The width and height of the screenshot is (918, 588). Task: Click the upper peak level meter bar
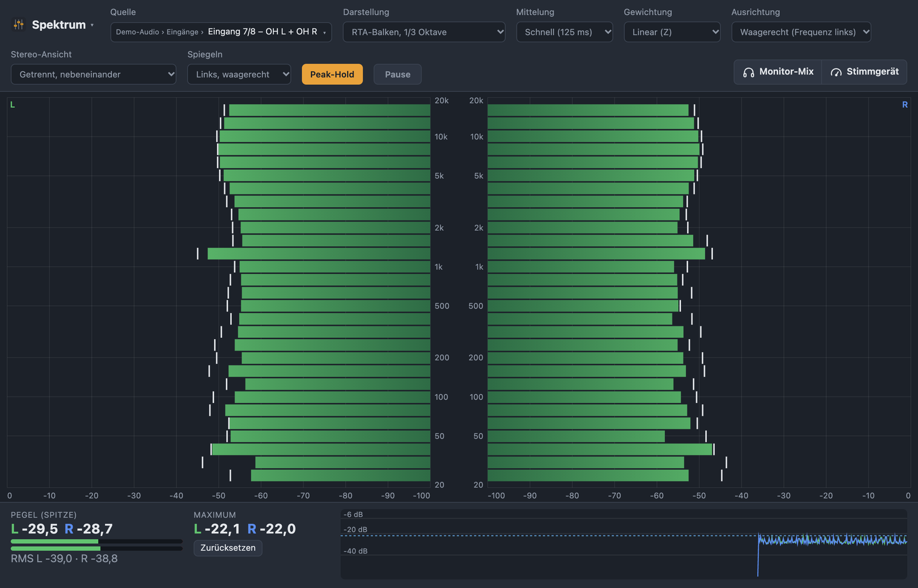(96, 541)
